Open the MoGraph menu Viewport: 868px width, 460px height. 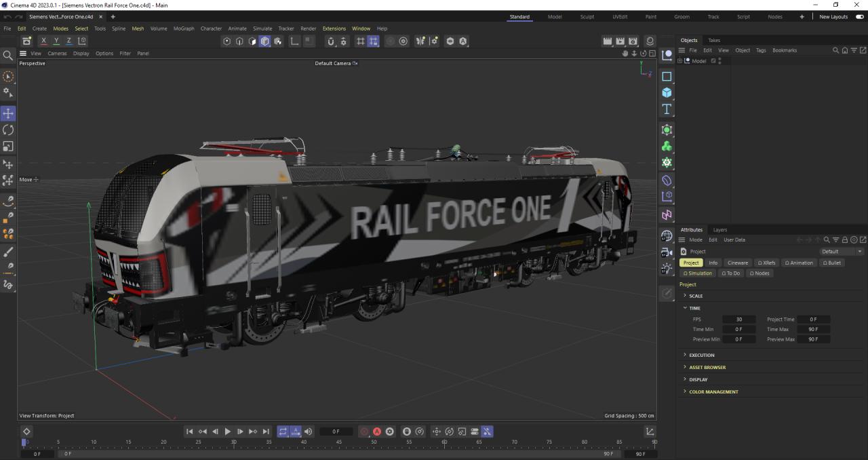(x=183, y=28)
